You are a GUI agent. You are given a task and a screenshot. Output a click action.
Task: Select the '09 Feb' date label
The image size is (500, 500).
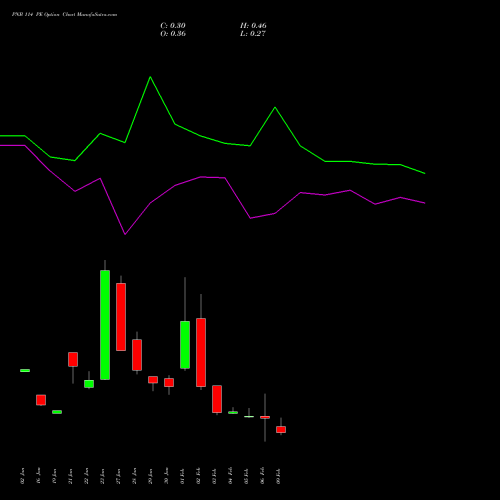tap(278, 476)
